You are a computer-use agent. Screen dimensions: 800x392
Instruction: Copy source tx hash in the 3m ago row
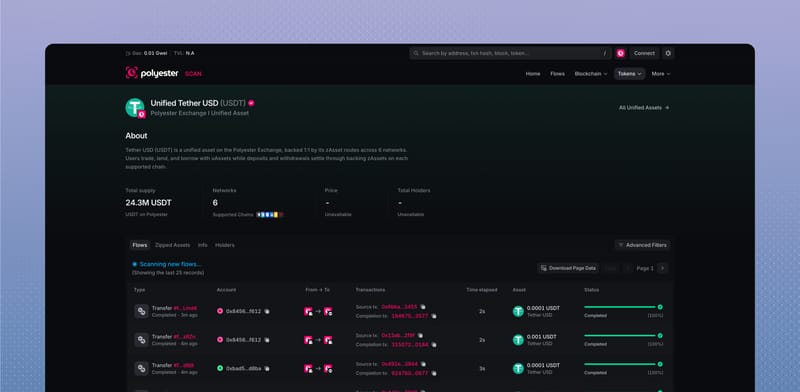(x=422, y=307)
